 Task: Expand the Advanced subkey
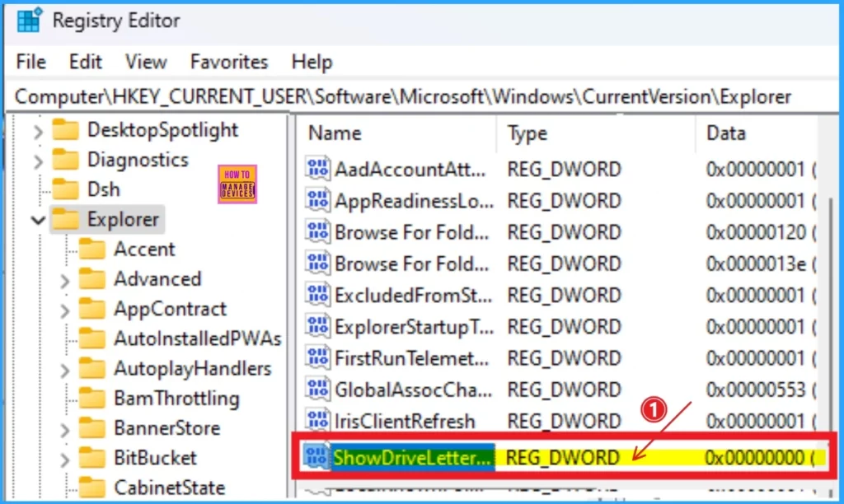click(x=64, y=280)
